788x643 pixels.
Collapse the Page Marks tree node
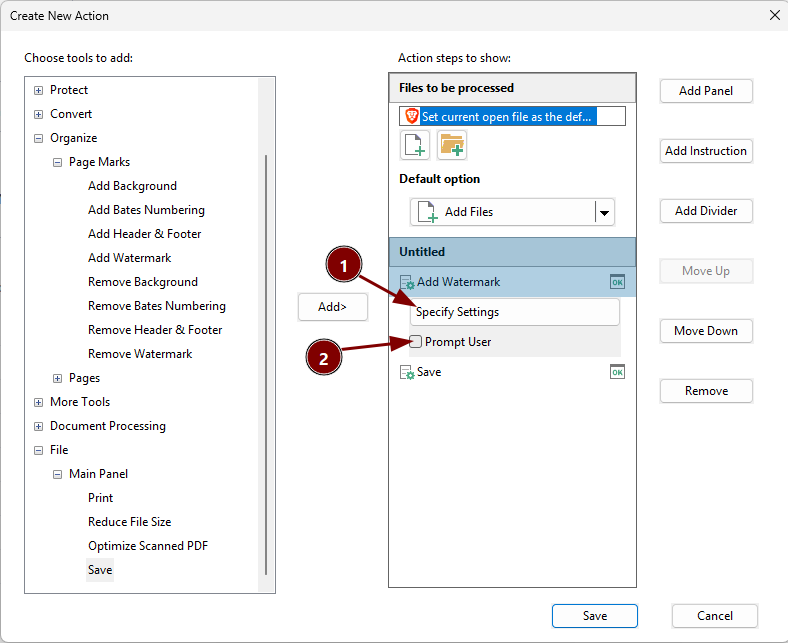point(57,162)
